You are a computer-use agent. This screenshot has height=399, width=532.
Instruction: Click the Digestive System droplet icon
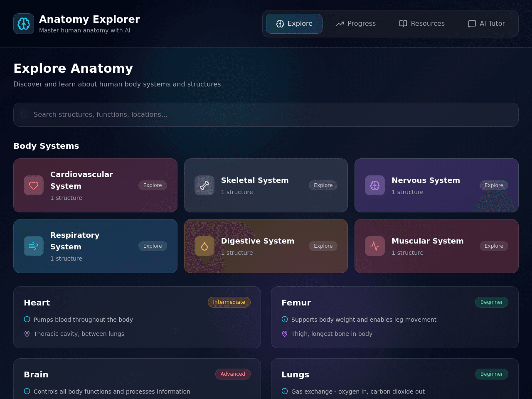pos(204,246)
